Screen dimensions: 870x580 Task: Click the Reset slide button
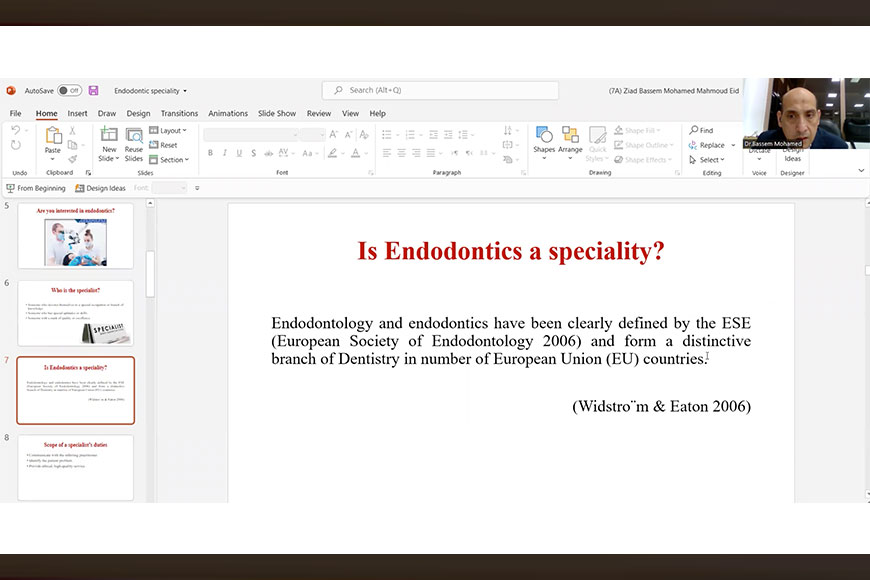click(x=163, y=145)
